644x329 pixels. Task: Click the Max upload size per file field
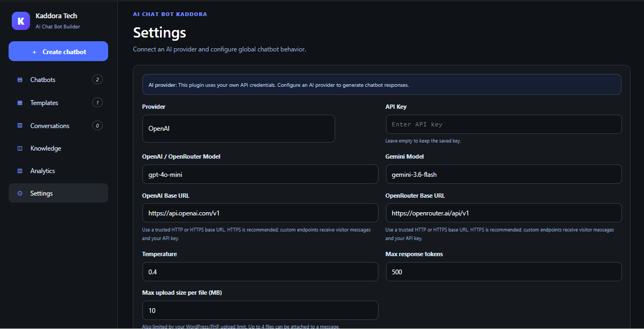(x=260, y=310)
